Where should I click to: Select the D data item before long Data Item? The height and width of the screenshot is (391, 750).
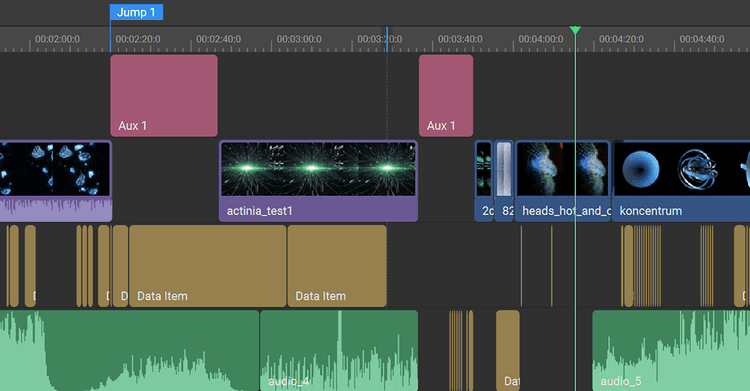pyautogui.click(x=121, y=266)
